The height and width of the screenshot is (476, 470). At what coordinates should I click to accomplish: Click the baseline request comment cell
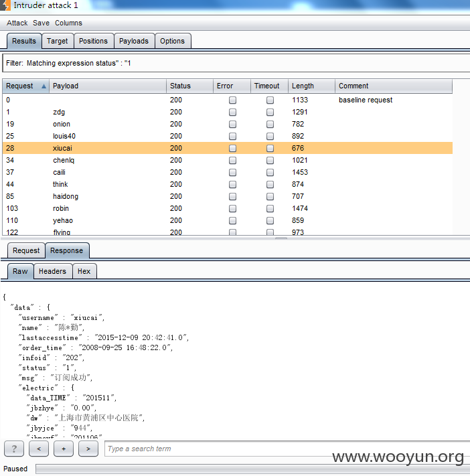pyautogui.click(x=366, y=100)
